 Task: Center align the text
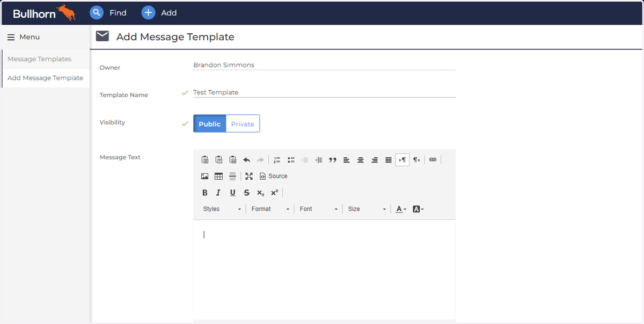pyautogui.click(x=361, y=160)
